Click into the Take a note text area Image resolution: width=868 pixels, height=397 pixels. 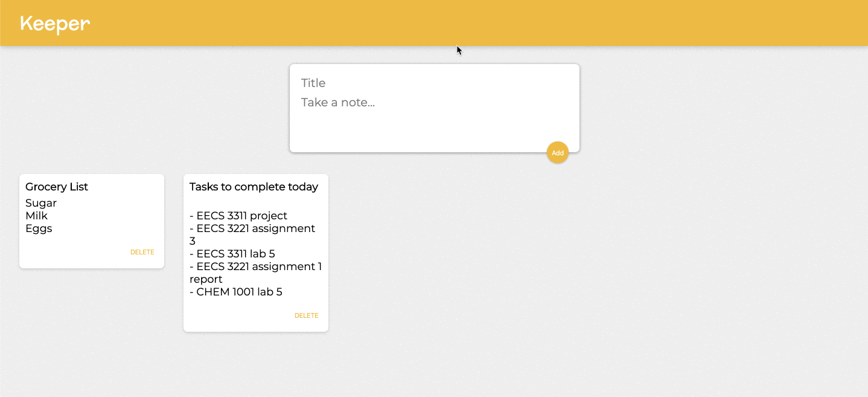pos(433,103)
